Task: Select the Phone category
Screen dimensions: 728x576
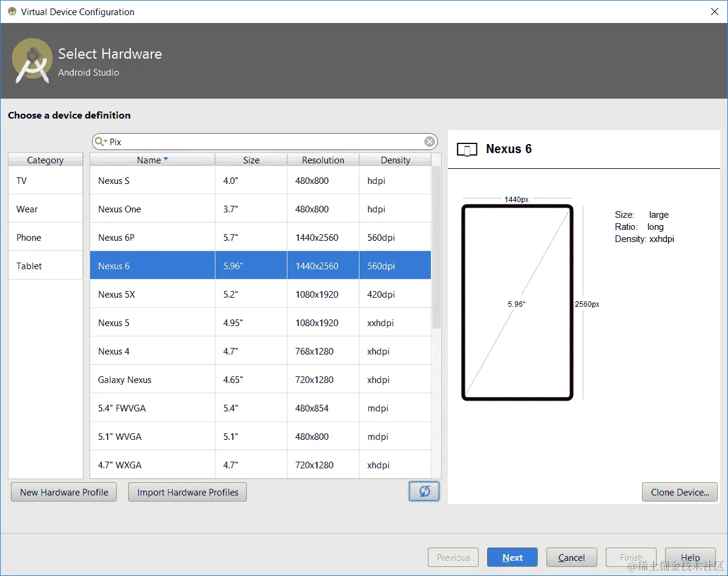Action: tap(45, 237)
